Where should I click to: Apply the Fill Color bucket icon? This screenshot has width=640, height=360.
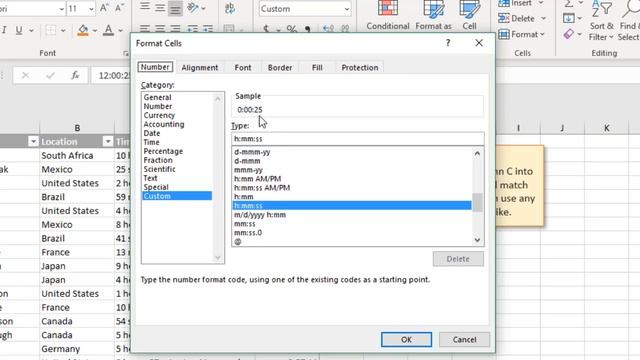tap(83, 31)
